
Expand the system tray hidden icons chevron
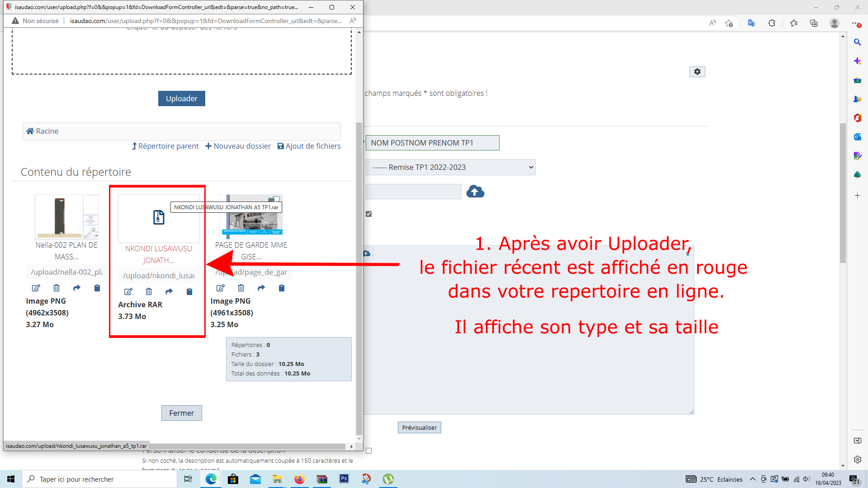pos(753,479)
